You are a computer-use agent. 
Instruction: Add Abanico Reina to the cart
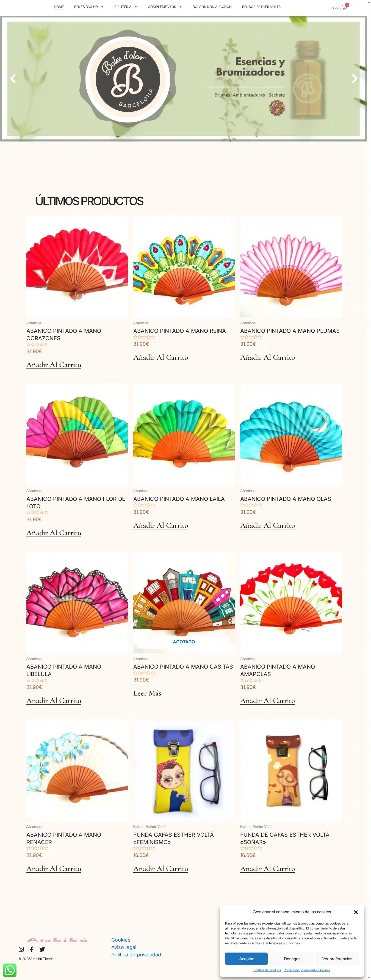tap(160, 357)
